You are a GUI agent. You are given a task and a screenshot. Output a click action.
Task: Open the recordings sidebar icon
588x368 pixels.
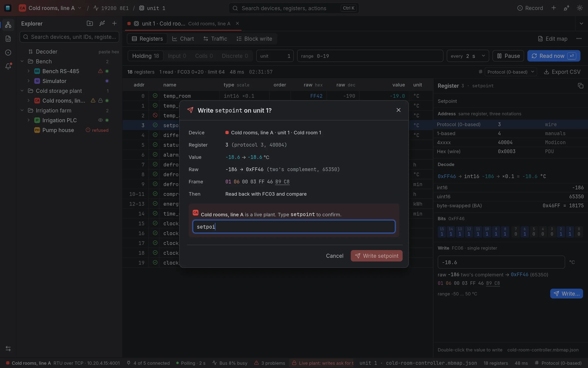(x=8, y=53)
